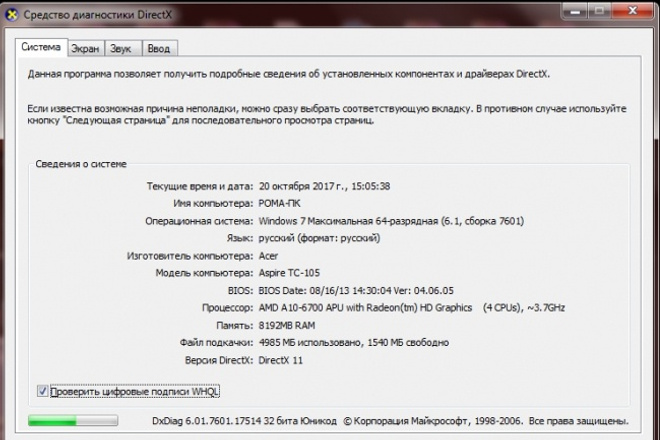Click the Сведения о системе group title
The width and height of the screenshot is (660, 440).
81,164
